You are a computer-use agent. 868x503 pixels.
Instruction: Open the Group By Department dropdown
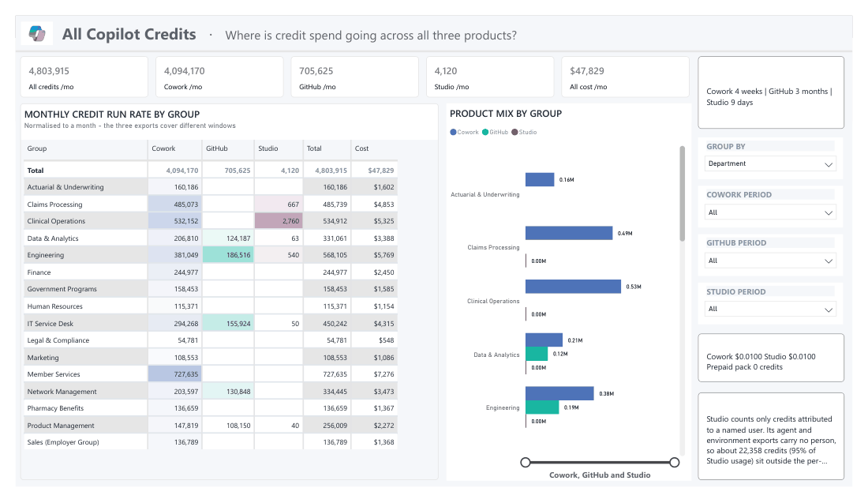click(x=770, y=163)
